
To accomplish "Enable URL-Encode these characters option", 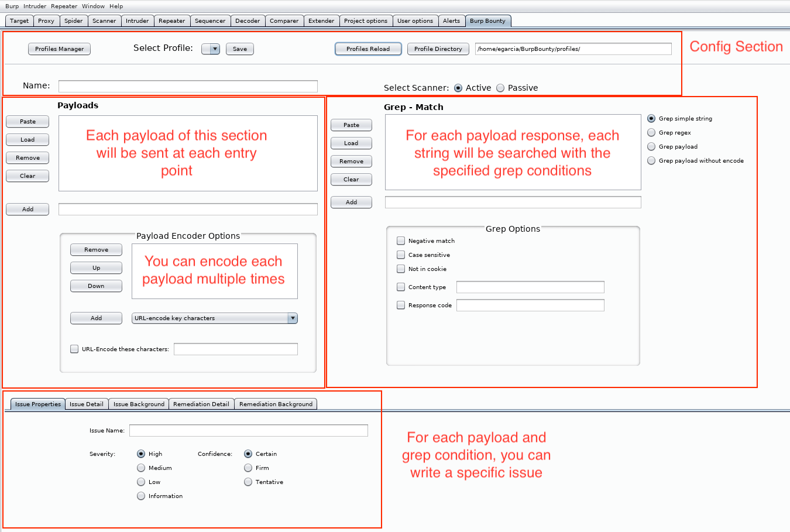I will click(x=74, y=349).
